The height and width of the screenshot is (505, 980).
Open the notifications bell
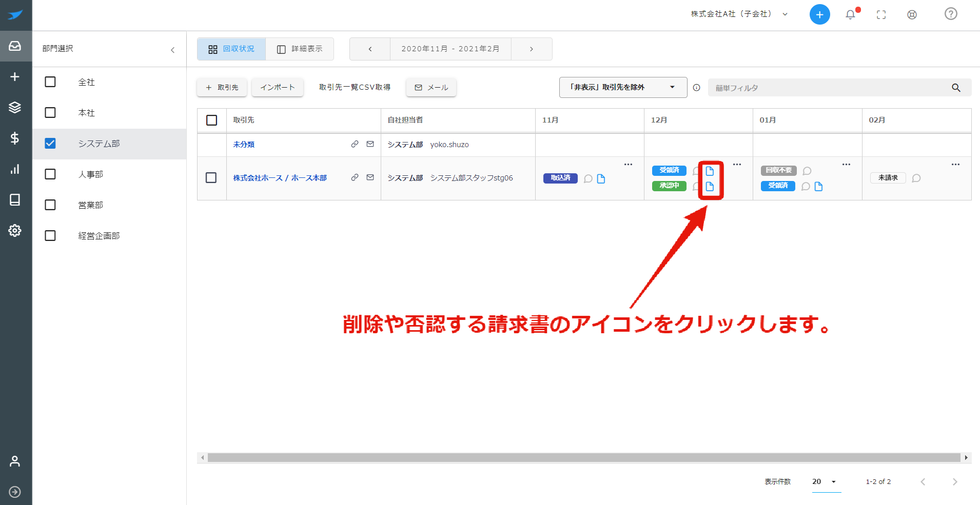click(x=850, y=14)
